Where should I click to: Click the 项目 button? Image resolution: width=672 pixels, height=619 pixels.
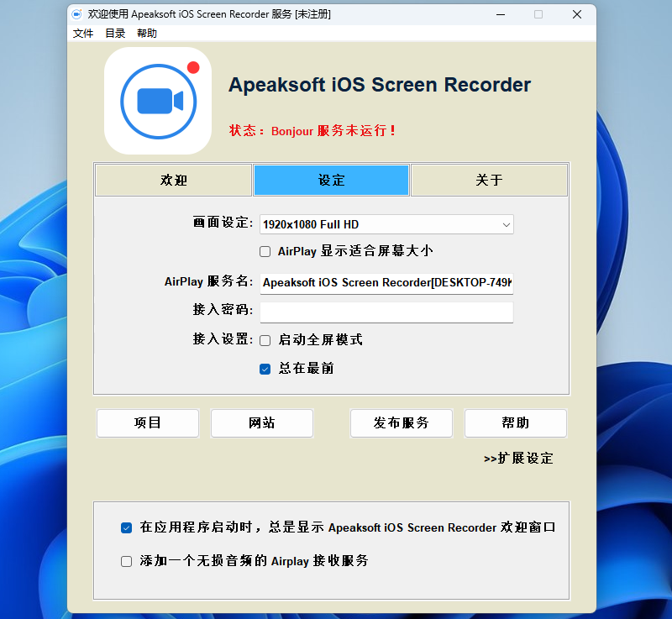tap(148, 423)
